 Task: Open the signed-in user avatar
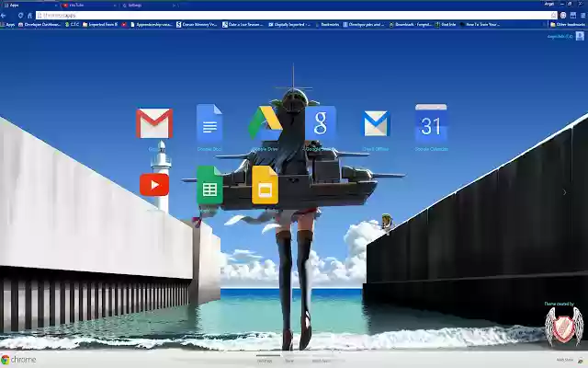coord(580,36)
